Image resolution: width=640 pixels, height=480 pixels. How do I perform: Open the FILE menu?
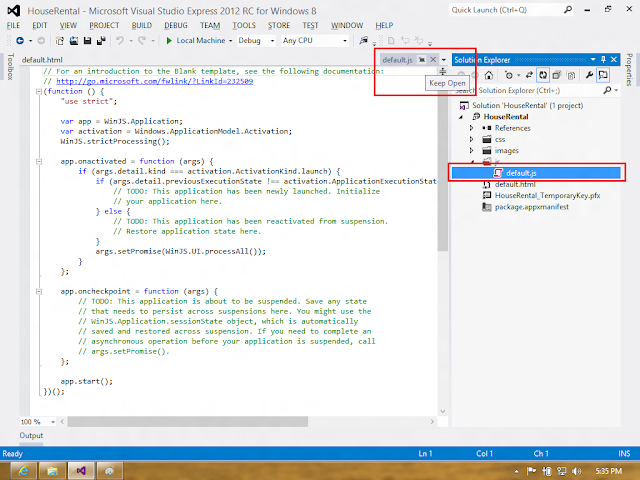point(13,25)
